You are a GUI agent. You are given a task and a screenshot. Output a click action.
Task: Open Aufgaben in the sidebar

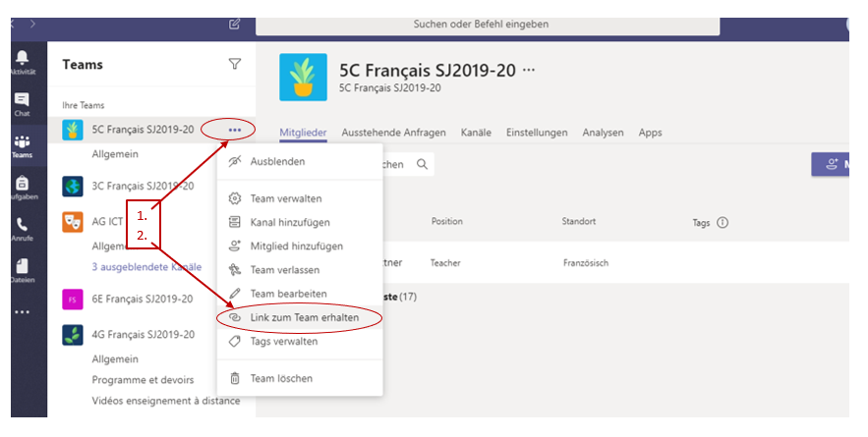22,187
